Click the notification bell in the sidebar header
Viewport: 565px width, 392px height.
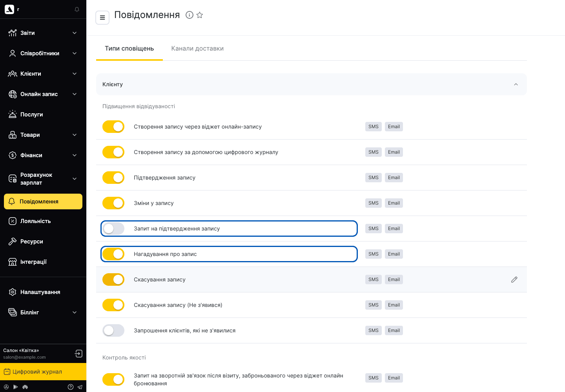[x=77, y=9]
